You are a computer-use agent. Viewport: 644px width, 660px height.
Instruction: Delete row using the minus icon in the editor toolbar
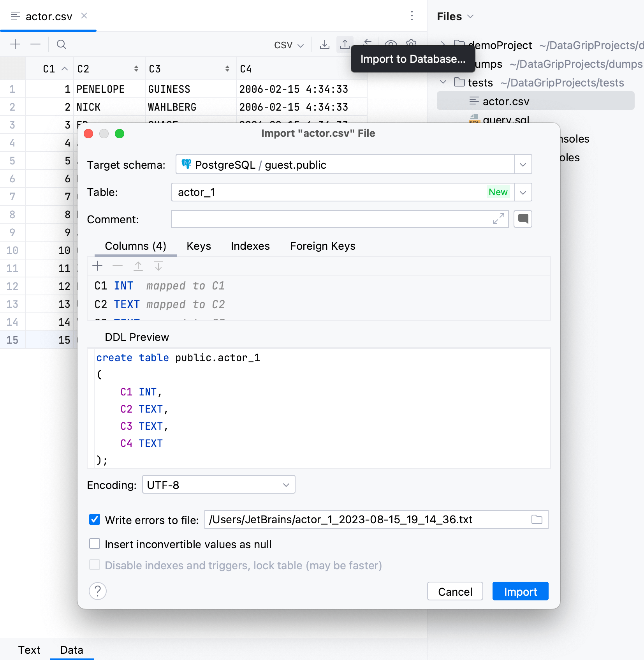pyautogui.click(x=35, y=44)
